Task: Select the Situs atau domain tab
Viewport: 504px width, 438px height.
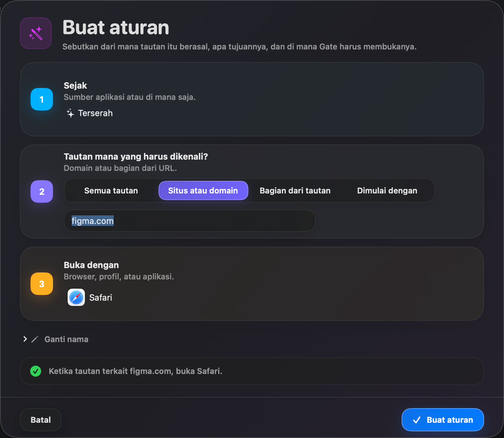Action: click(203, 190)
